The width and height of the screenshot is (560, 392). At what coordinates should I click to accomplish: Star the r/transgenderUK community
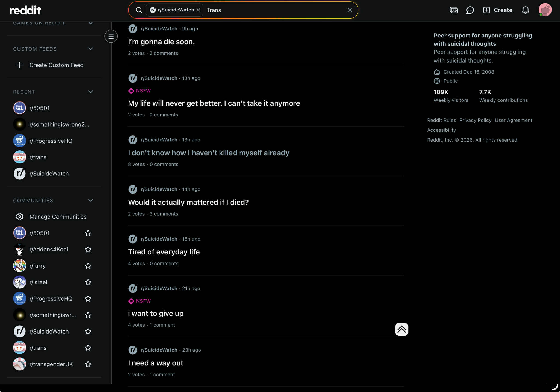pyautogui.click(x=88, y=364)
